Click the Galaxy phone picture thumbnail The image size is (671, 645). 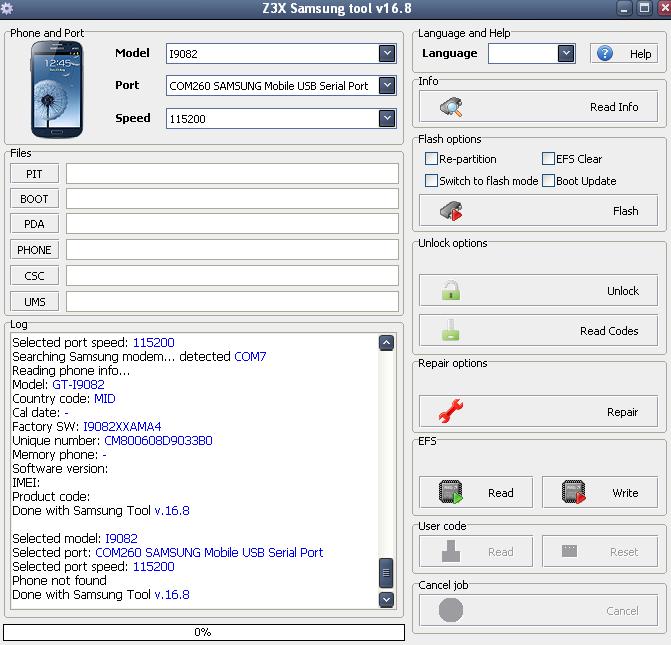[57, 89]
